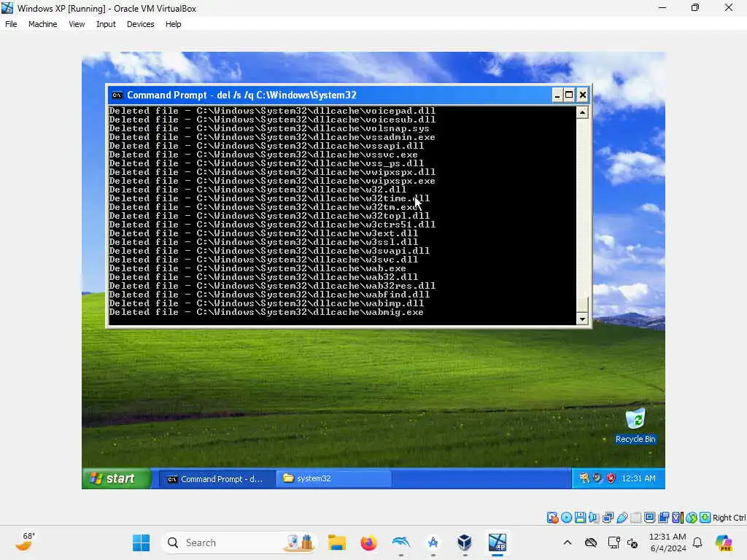Click Command Prompt scrollbar down arrow

582,319
